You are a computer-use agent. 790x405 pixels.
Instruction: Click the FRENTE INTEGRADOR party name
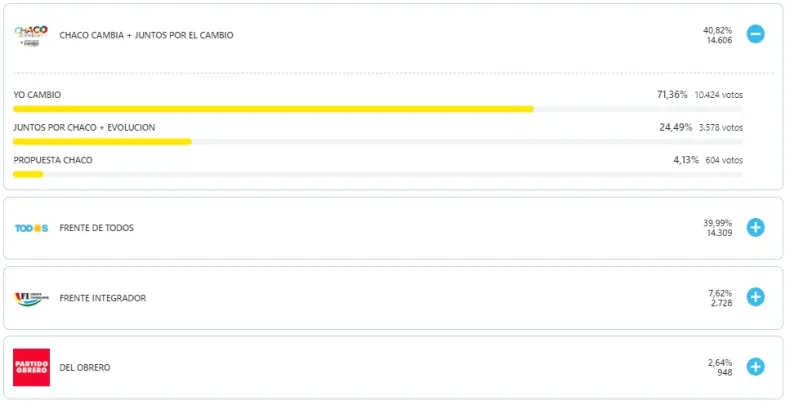103,298
